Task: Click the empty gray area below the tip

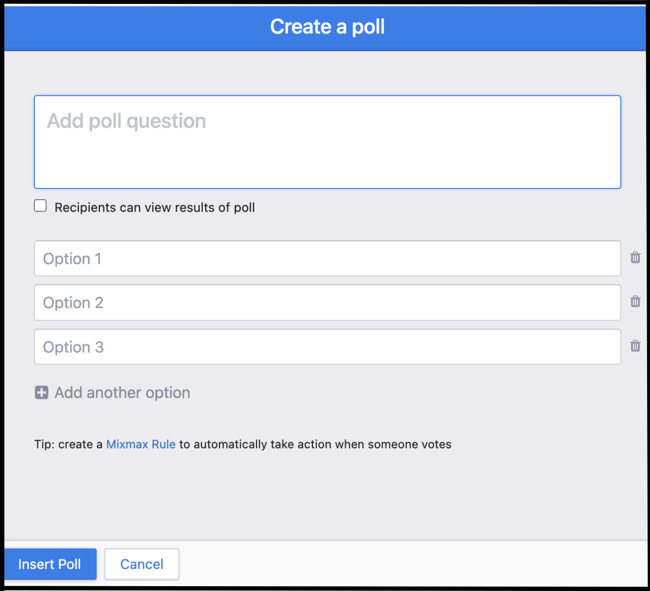Action: (327, 495)
